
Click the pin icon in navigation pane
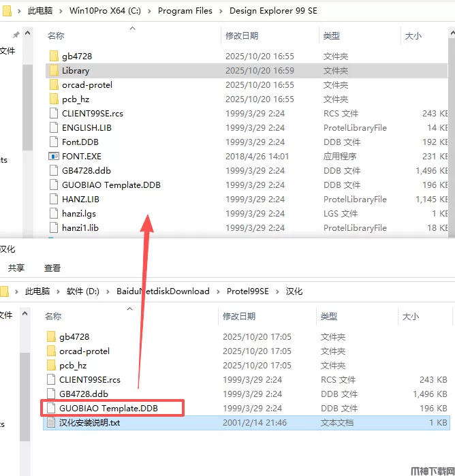click(16, 35)
